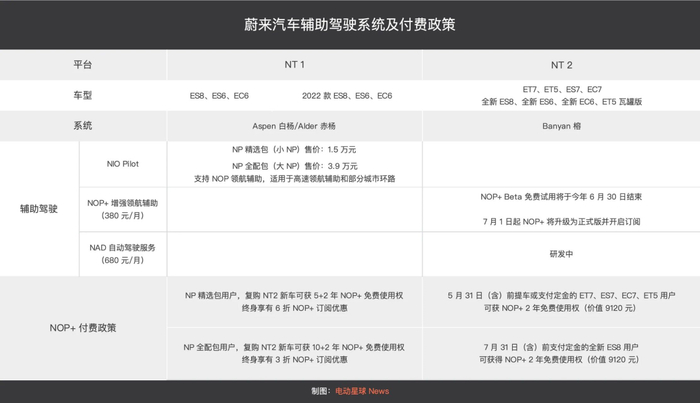Click the cell 2022 款 ES8、ES6、EC6
Image resolution: width=700 pixels, height=403 pixels.
tap(347, 96)
